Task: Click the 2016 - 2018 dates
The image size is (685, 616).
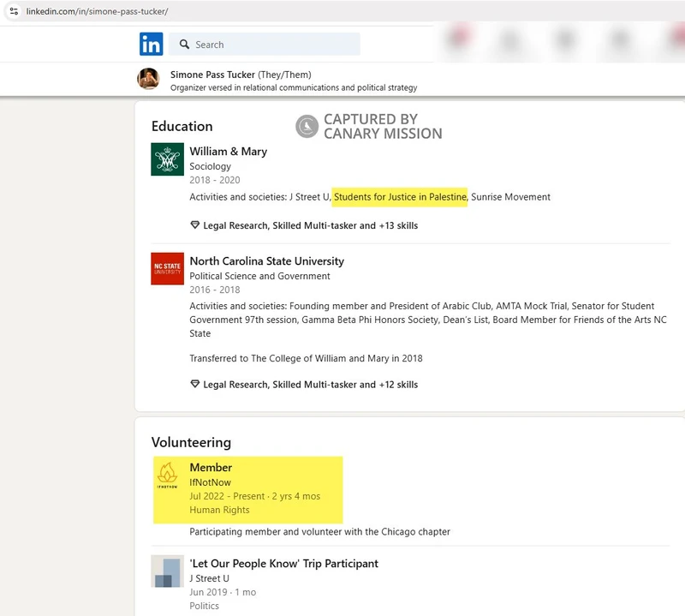Action: [x=215, y=290]
